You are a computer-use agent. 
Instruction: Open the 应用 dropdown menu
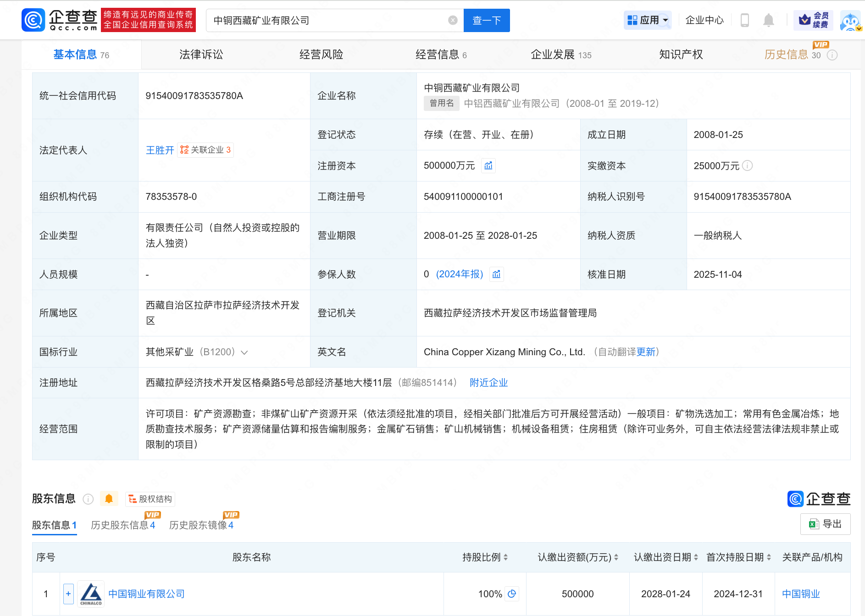click(648, 20)
